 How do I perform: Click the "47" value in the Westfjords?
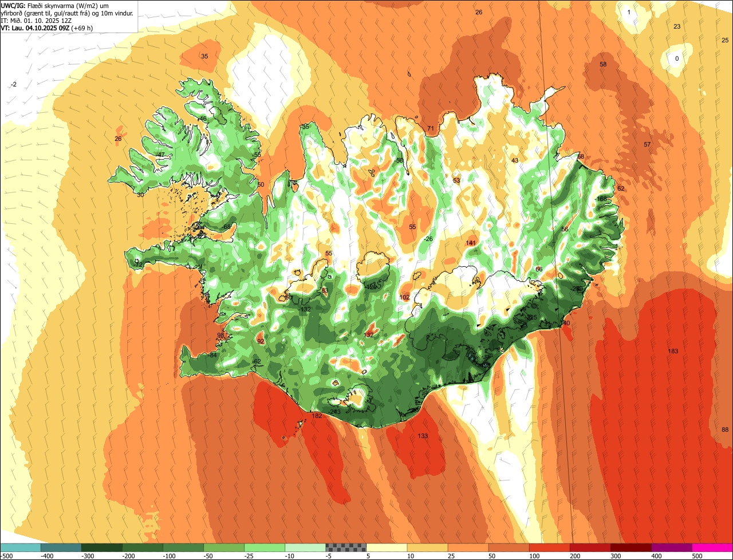coord(161,155)
